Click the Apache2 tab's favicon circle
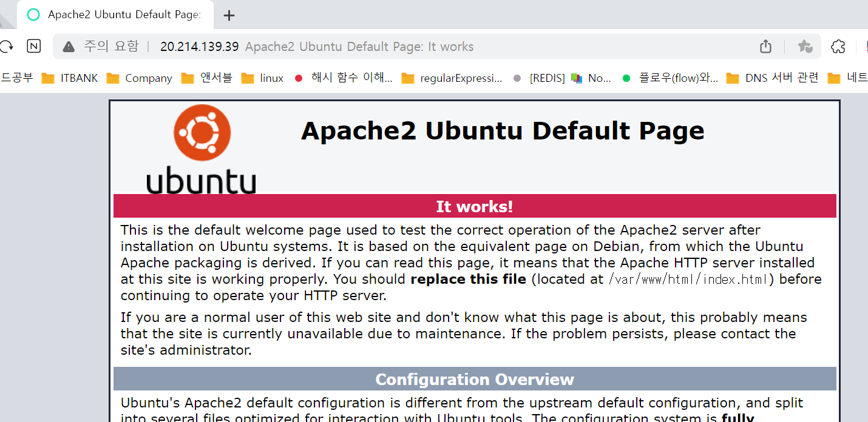The height and width of the screenshot is (422, 868). tap(33, 15)
